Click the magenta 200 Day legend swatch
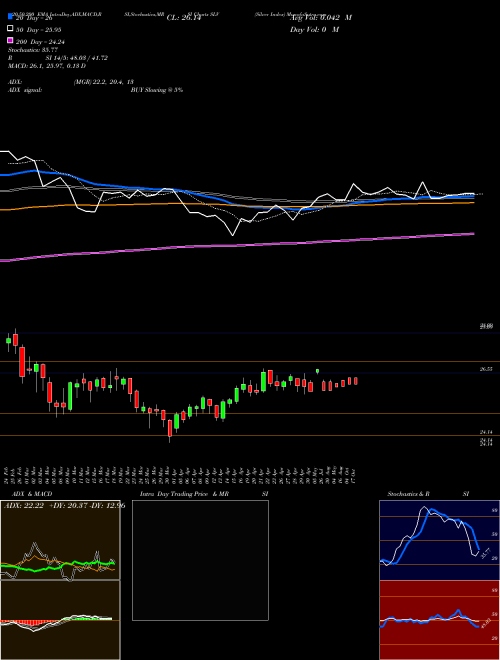The image size is (500, 660). pyautogui.click(x=10, y=41)
